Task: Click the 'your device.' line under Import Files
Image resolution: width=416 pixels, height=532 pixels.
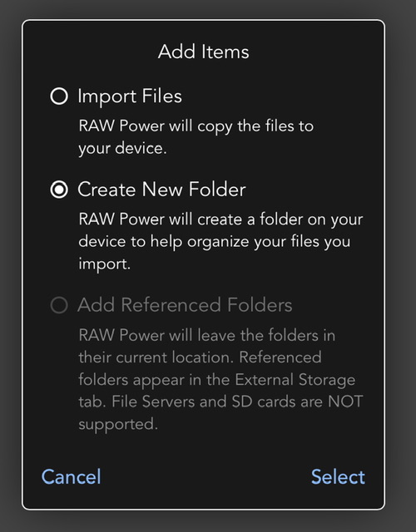Action: pyautogui.click(x=122, y=149)
